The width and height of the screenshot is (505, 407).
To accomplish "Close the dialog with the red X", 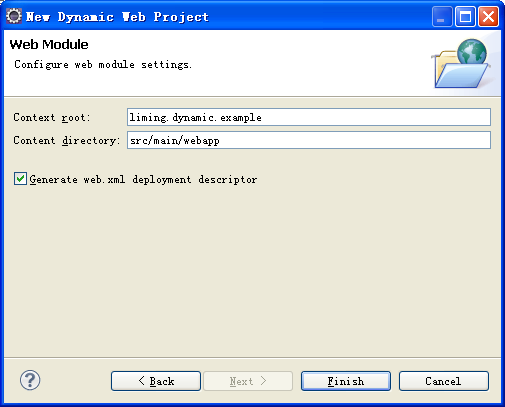I will pos(489,16).
